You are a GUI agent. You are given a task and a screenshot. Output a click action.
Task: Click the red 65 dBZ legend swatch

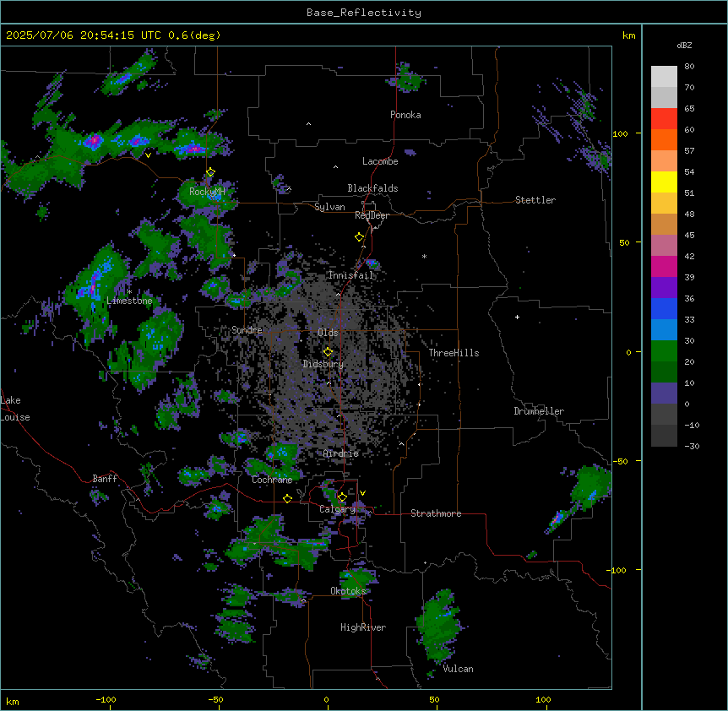pos(664,119)
